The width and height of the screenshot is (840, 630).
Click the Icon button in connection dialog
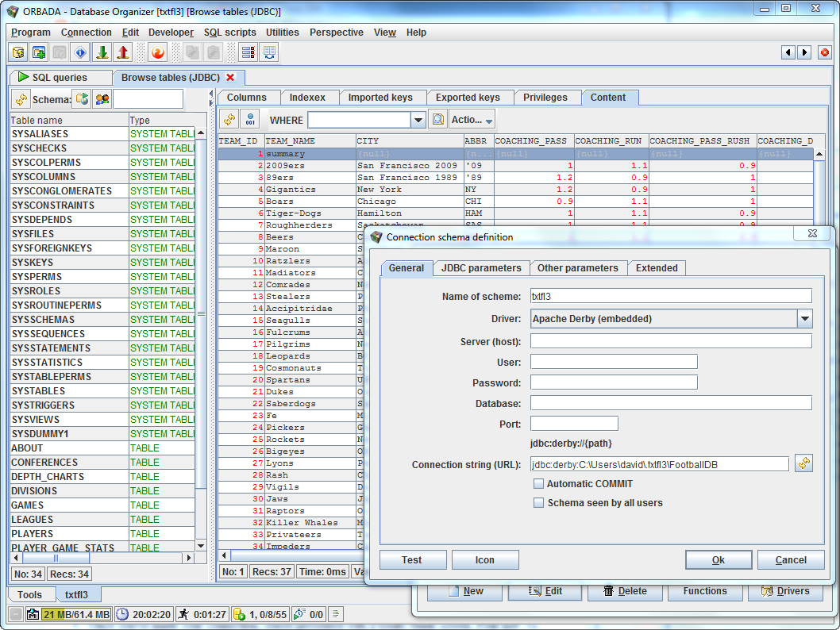(485, 559)
